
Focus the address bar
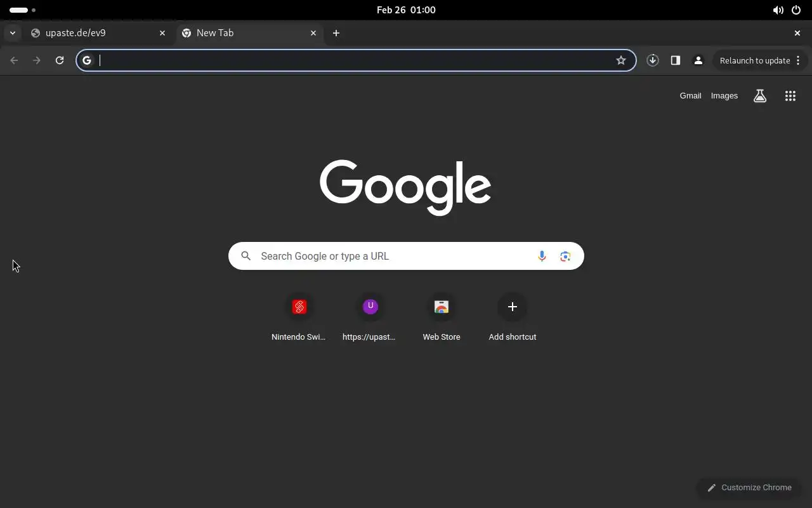pos(356,60)
